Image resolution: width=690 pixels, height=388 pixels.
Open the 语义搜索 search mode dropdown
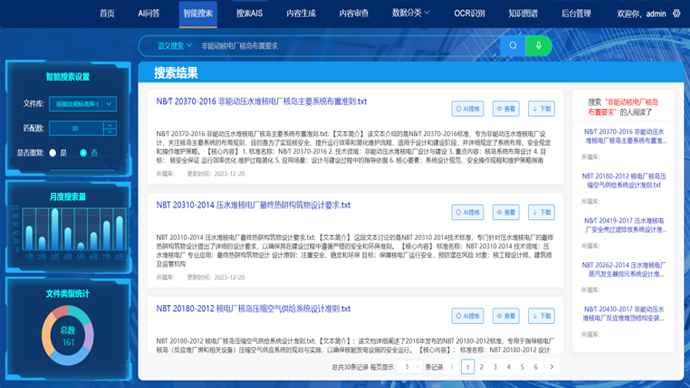click(x=175, y=46)
